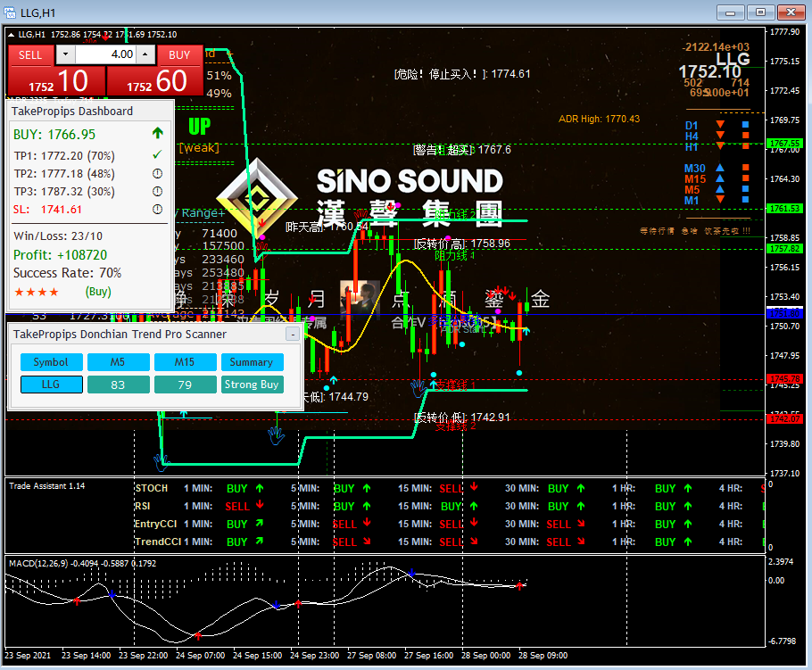Viewport: 812px width, 670px height.
Task: Click the M30 timeframe label
Action: (x=694, y=169)
